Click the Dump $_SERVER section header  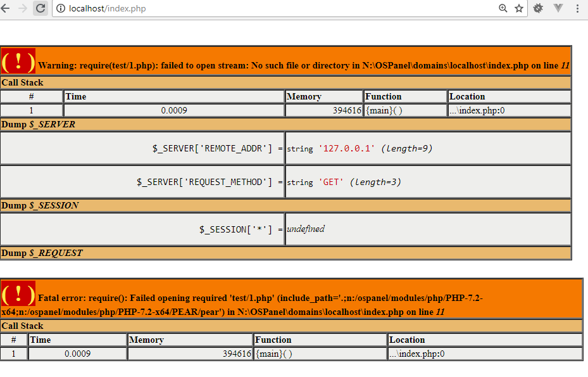(x=38, y=124)
